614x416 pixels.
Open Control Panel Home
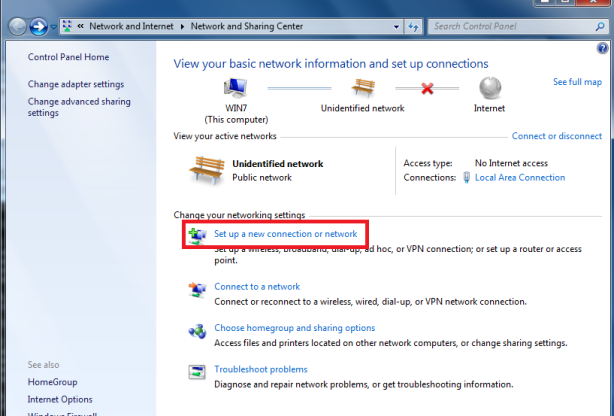(68, 57)
